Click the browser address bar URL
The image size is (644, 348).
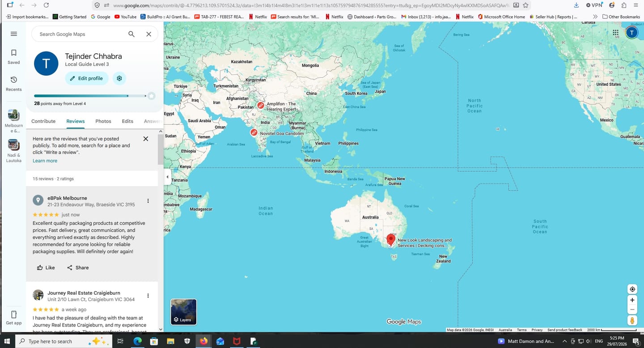click(311, 5)
